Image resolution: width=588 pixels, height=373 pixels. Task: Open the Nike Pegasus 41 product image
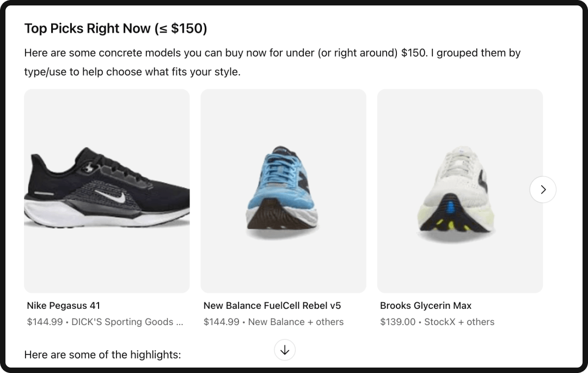pos(106,190)
